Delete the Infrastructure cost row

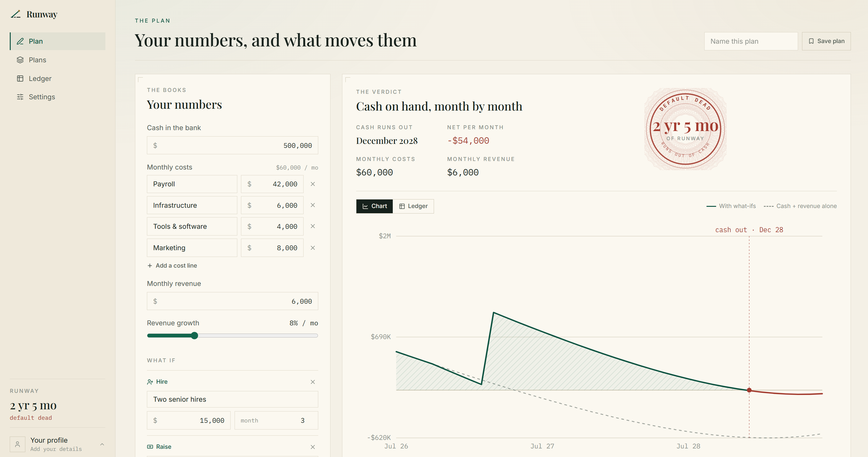[313, 205]
